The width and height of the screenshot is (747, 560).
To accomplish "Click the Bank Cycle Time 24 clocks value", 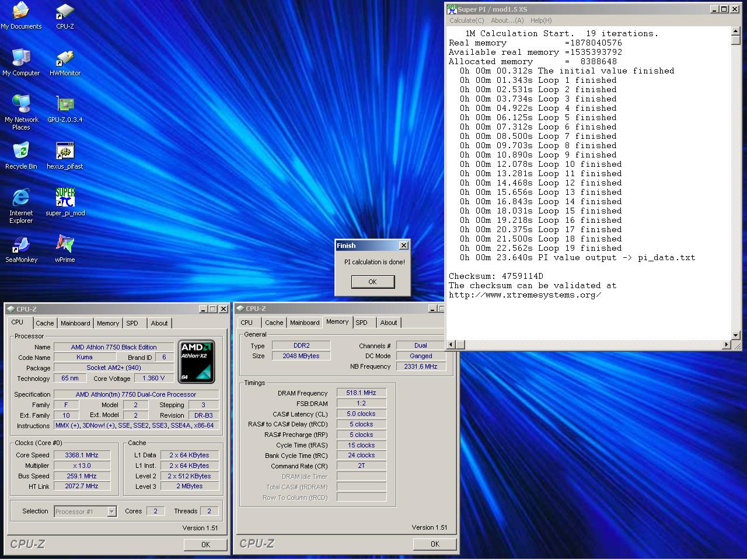I will (x=361, y=455).
